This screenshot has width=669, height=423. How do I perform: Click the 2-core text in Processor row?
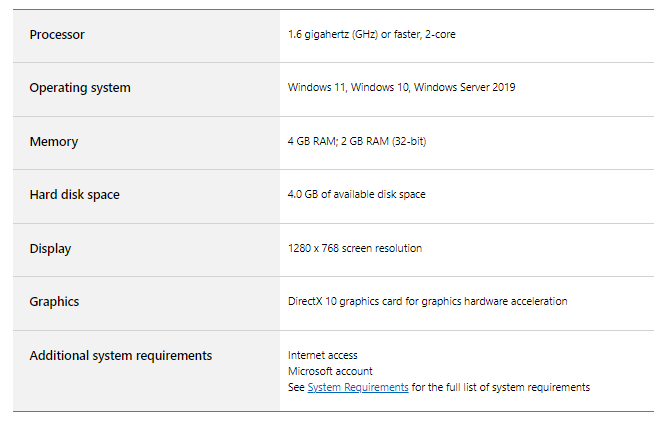tap(440, 35)
